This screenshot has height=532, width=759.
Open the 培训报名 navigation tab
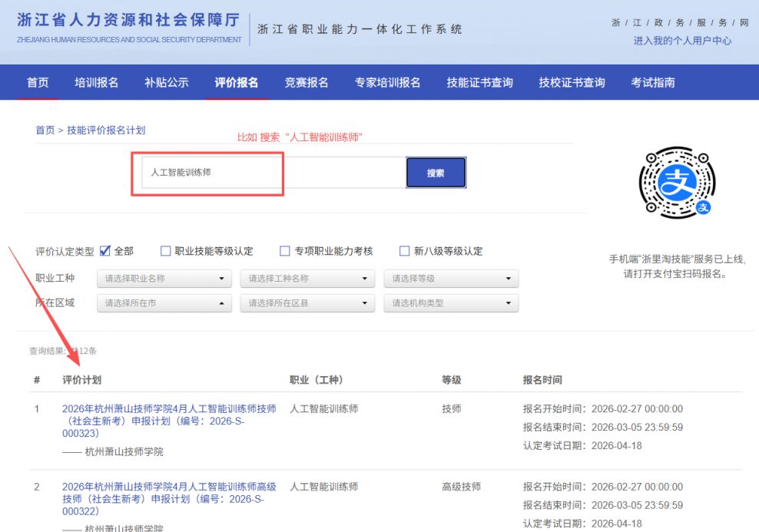[96, 83]
